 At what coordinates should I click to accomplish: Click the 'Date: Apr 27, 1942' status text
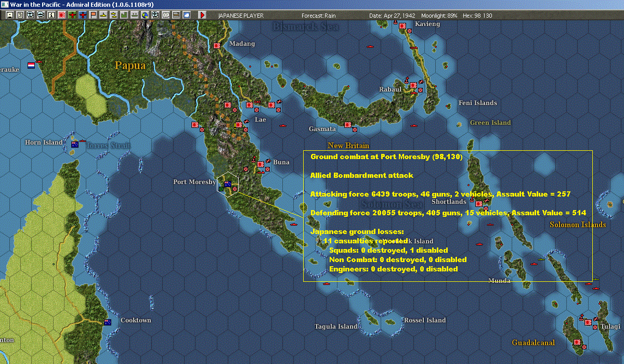coord(393,16)
